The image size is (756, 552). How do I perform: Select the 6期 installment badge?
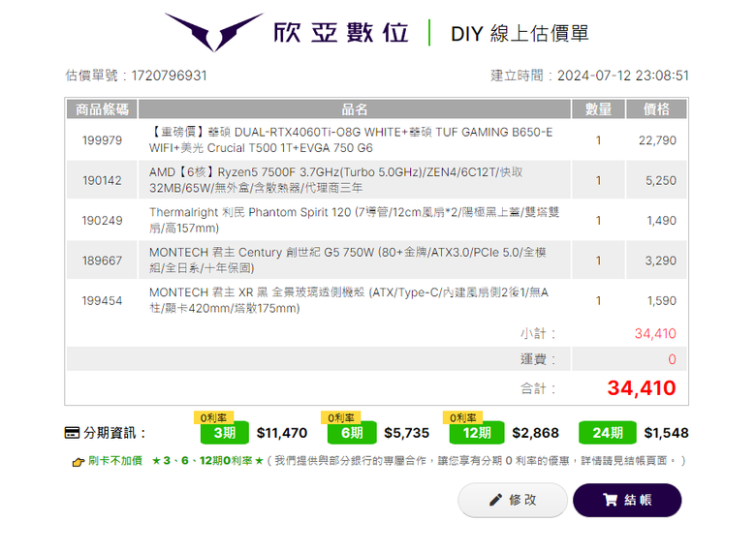[x=352, y=433]
